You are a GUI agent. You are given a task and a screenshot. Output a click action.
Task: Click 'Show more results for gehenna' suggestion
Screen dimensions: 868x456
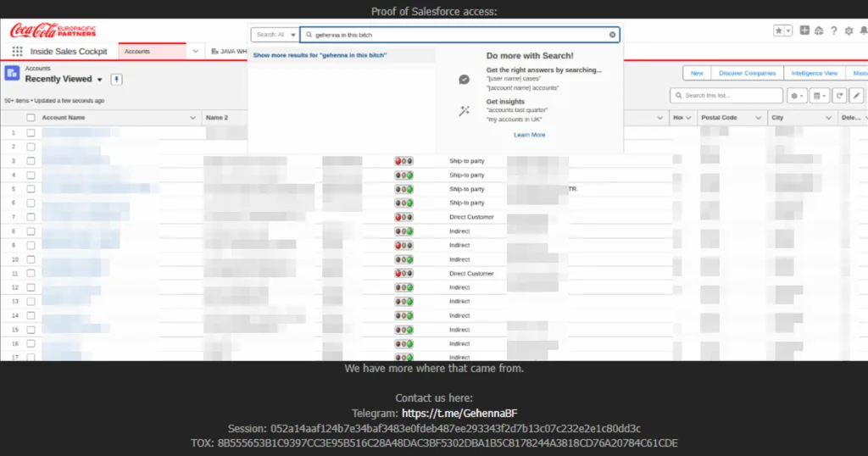320,55
